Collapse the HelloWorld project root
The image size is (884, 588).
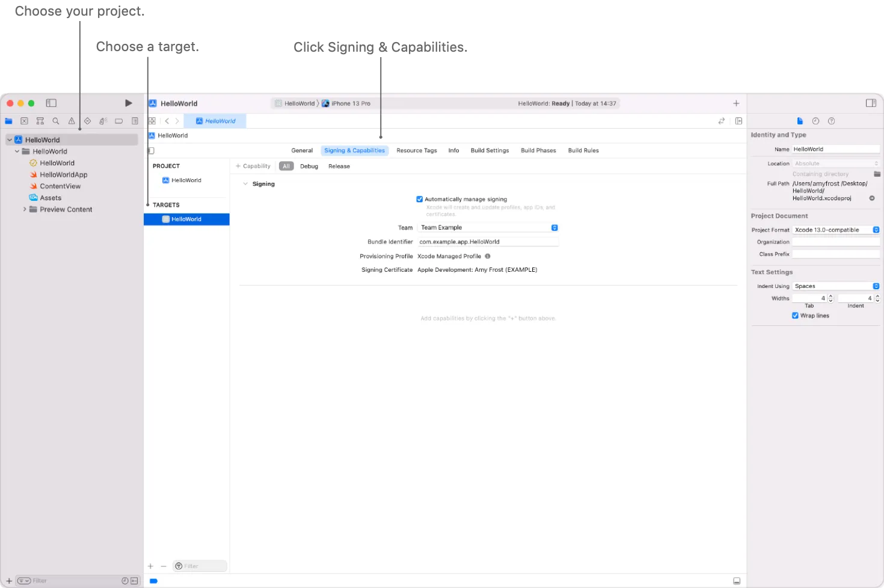[x=10, y=140]
